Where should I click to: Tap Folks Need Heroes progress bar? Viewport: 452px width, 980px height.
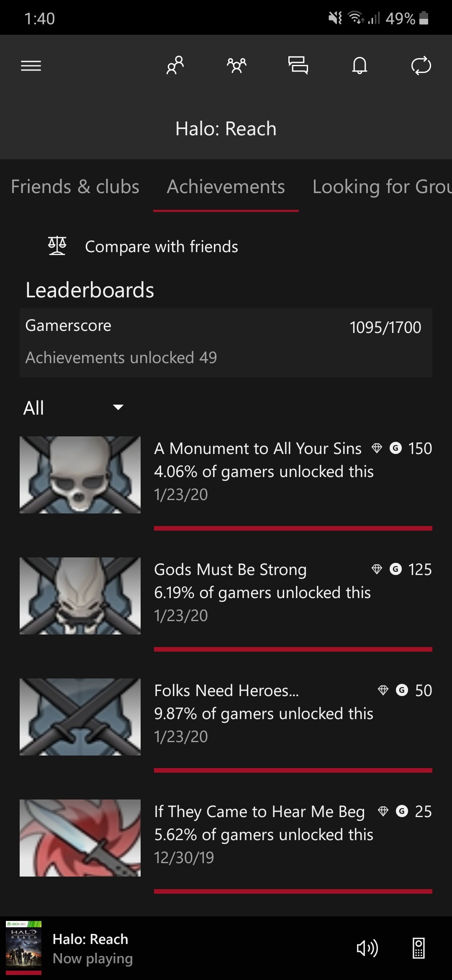click(293, 770)
